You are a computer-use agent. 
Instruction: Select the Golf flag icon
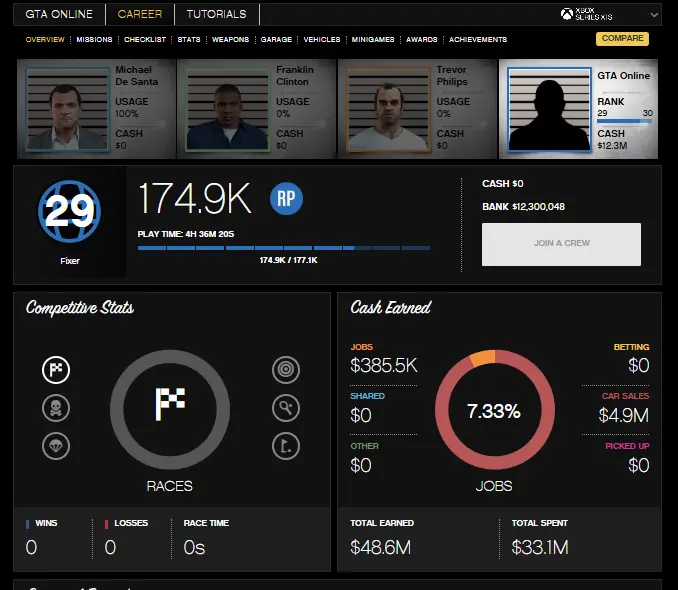286,445
